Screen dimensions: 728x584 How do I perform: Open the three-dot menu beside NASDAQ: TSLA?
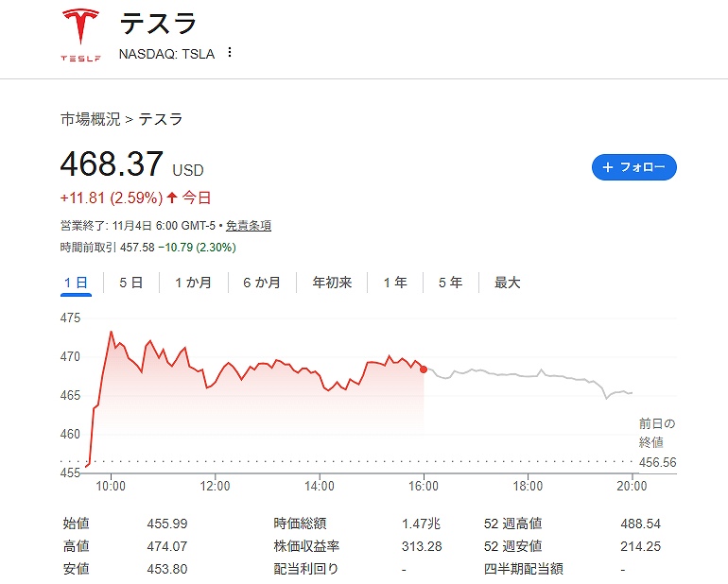tap(230, 53)
